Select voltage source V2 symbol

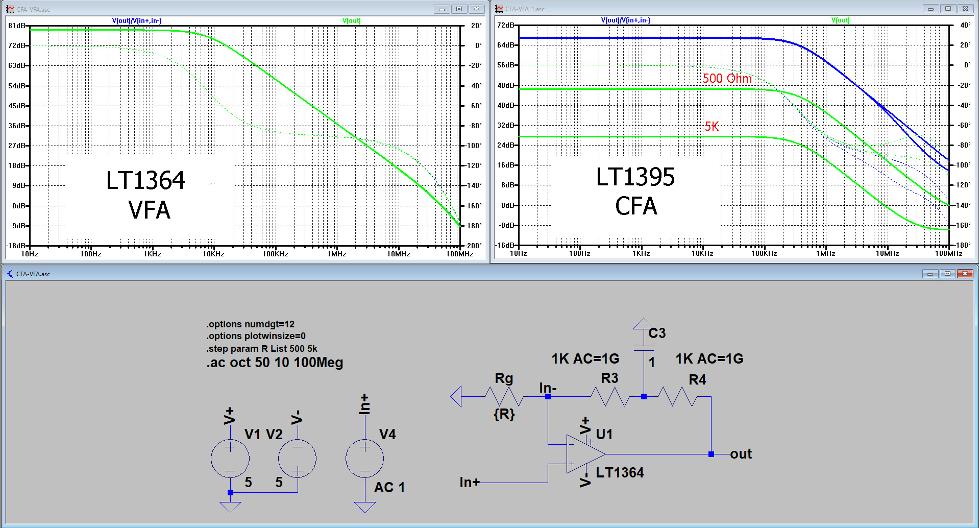[298, 459]
